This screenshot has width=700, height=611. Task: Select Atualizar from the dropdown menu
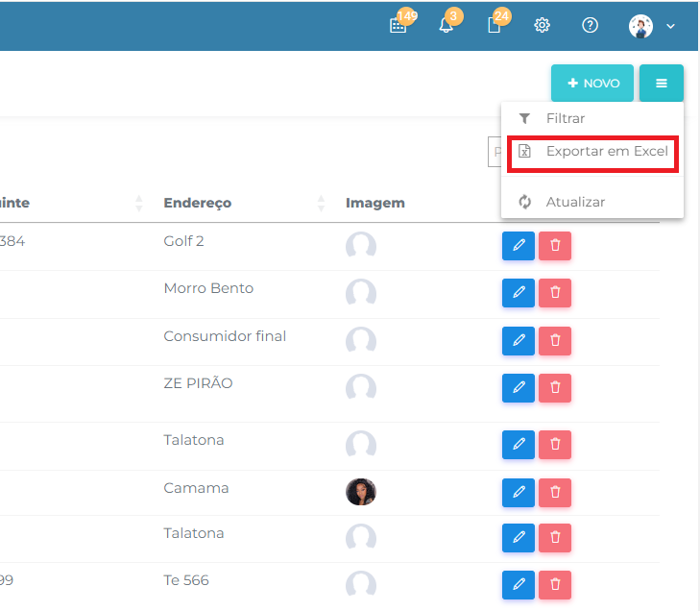575,202
